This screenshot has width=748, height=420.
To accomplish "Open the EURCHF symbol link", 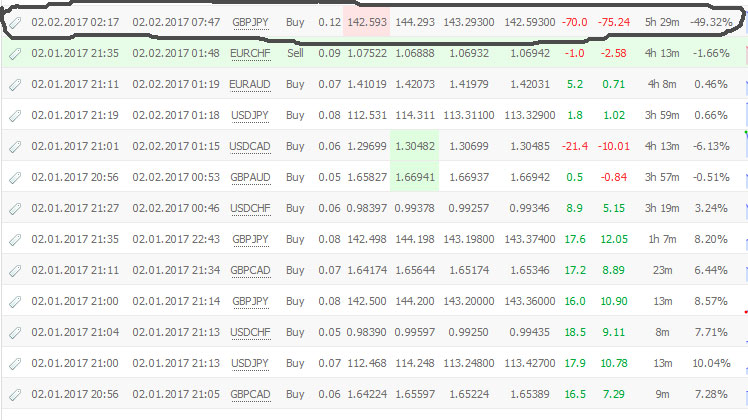I will coord(250,53).
